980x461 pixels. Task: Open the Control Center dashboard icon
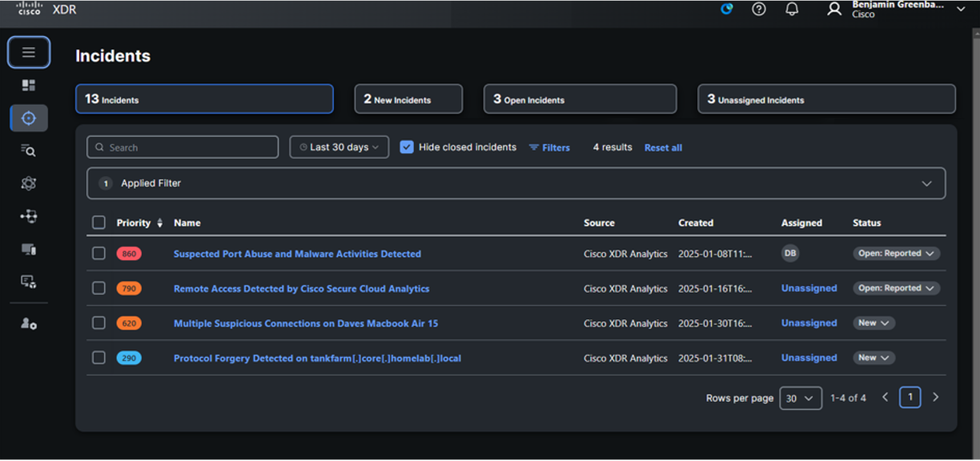[29, 84]
